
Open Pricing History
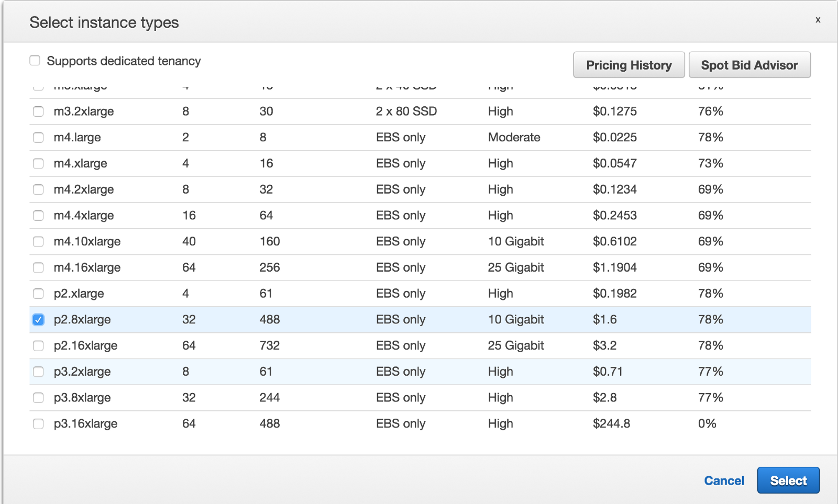[x=629, y=65]
